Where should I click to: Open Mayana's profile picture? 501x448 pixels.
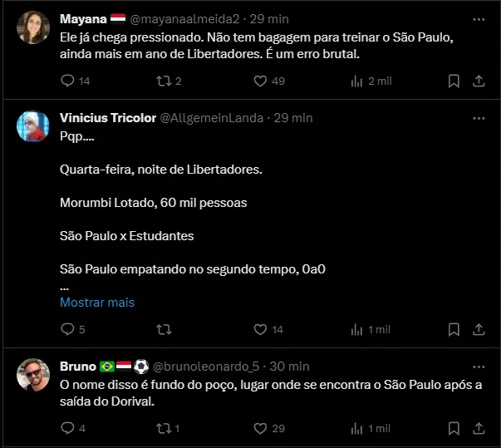[x=32, y=27]
